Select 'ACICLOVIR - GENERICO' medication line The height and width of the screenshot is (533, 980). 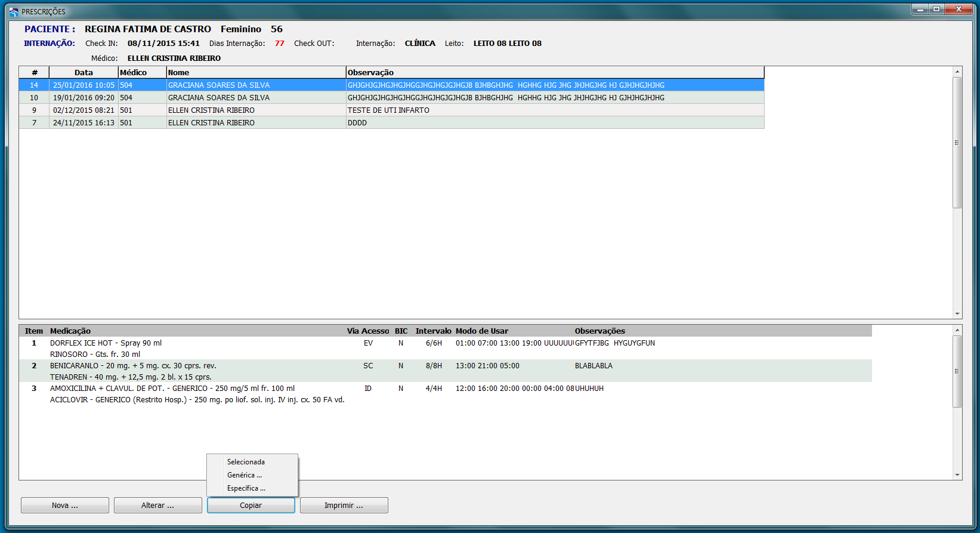click(197, 400)
